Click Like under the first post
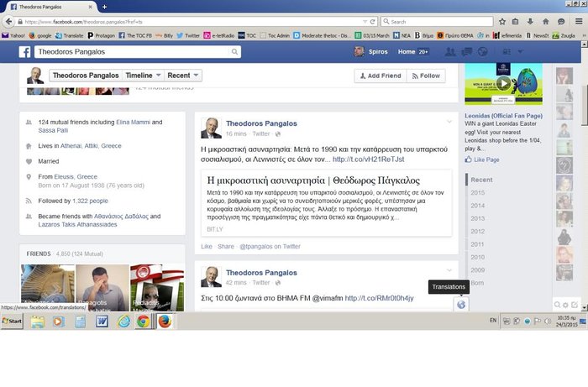The width and height of the screenshot is (588, 387). [x=207, y=246]
